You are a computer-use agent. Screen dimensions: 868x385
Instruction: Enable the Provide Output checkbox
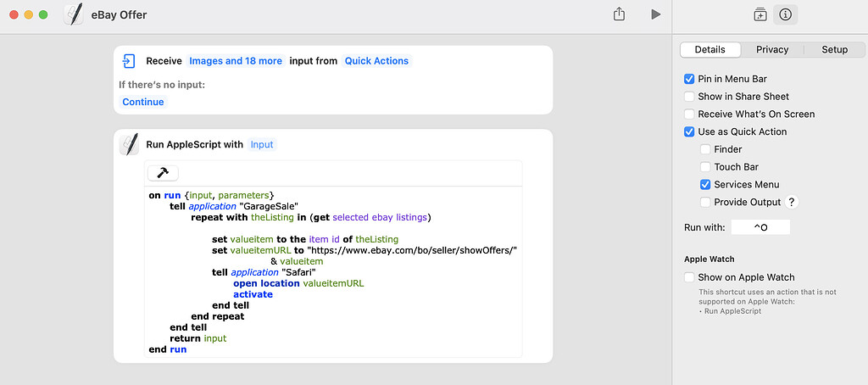tap(705, 202)
